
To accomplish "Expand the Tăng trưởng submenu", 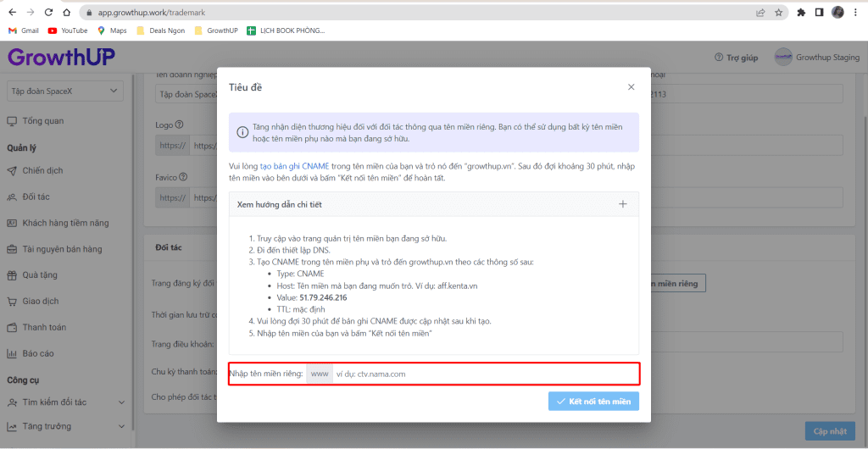I will [121, 426].
